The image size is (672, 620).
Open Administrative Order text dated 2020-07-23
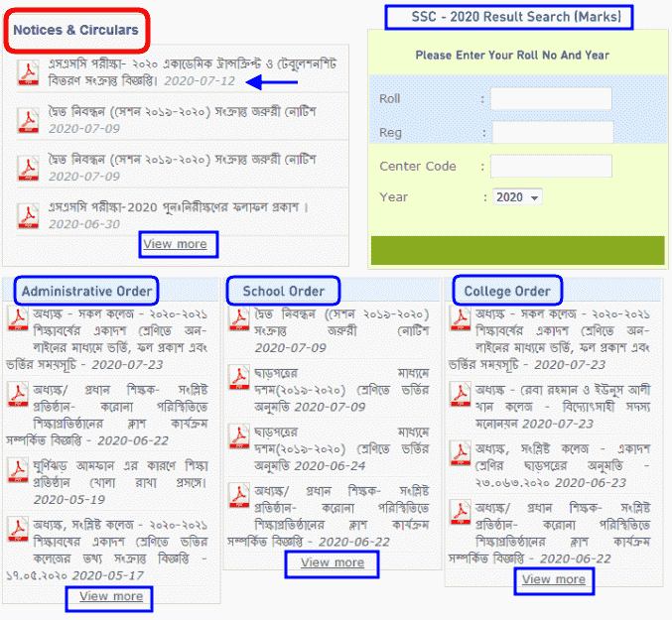[107, 339]
